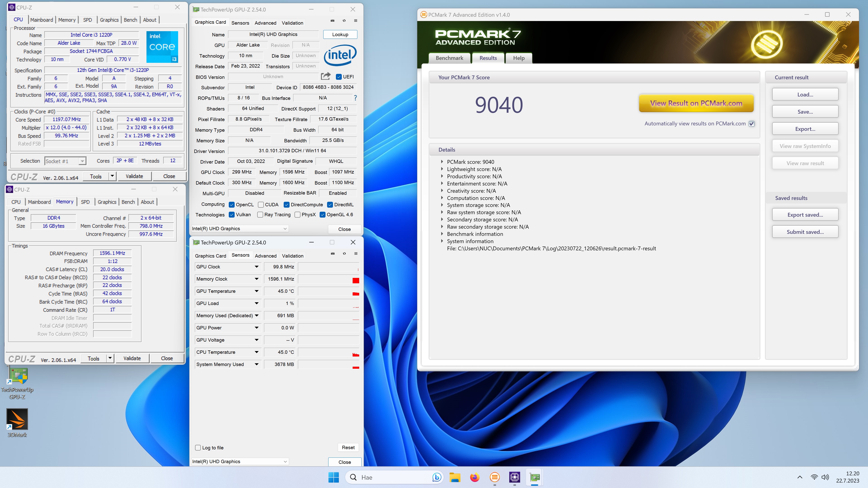Click PCMark 7 taskbar icon

click(x=495, y=477)
